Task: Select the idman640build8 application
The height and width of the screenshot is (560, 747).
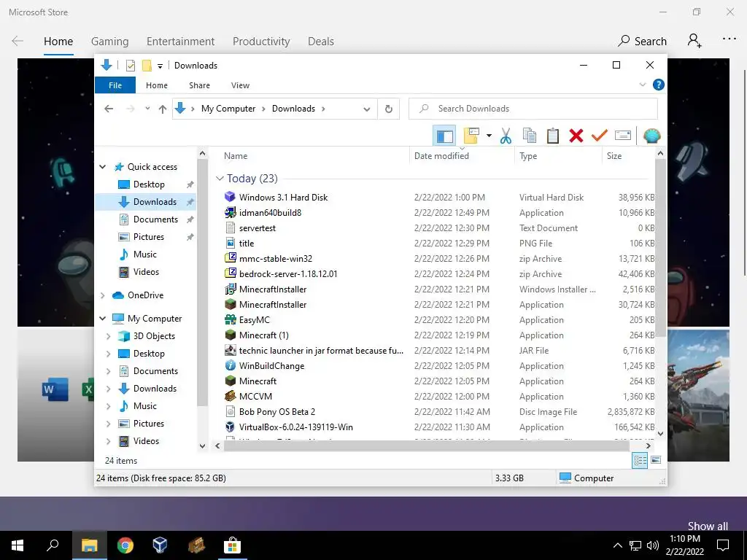Action: 270,213
